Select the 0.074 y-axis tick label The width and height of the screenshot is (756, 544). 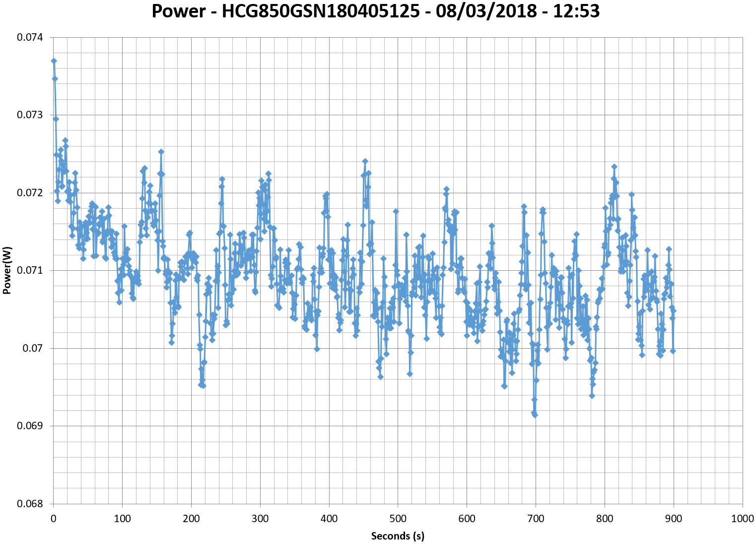30,38
